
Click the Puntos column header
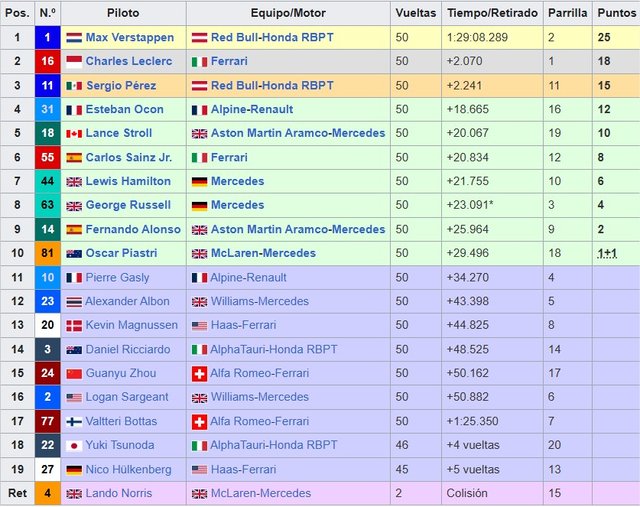pos(617,13)
